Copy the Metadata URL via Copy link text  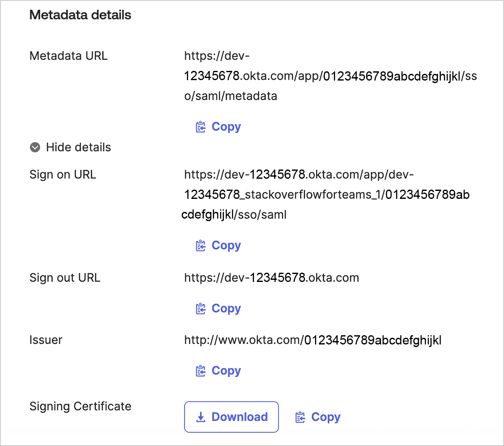(x=226, y=127)
